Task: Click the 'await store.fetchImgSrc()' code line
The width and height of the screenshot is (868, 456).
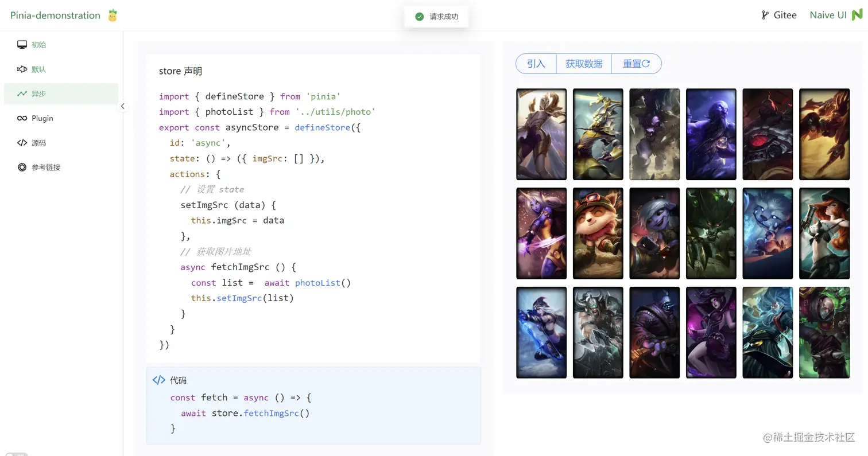Action: (245, 413)
